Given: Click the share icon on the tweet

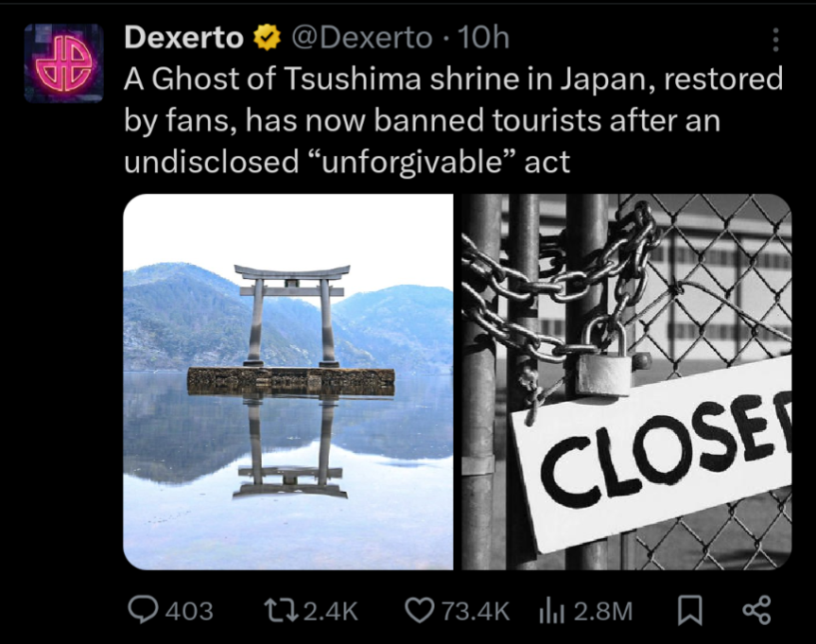Looking at the screenshot, I should coord(756,610).
